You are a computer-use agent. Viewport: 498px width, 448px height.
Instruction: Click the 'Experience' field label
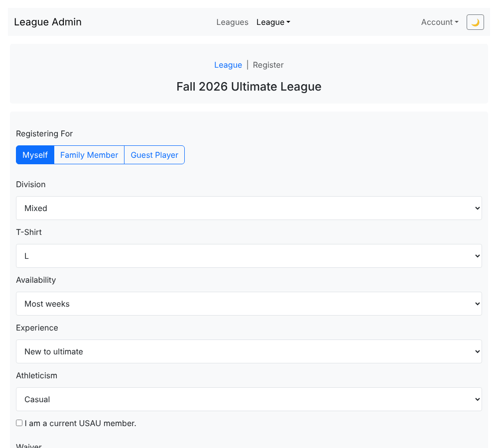tap(37, 328)
